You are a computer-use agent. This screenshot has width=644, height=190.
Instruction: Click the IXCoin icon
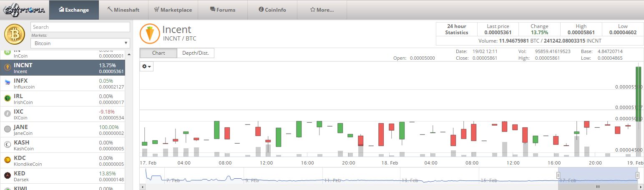7,114
